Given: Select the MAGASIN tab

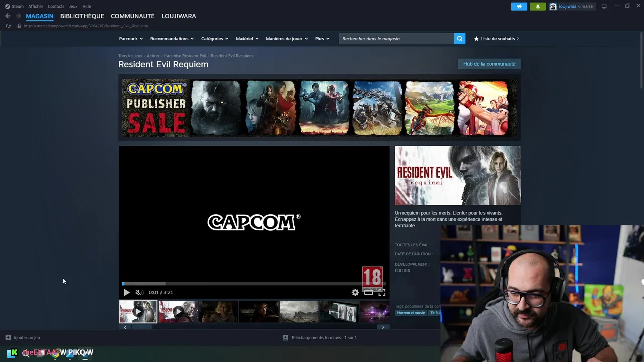Looking at the screenshot, I should (40, 16).
